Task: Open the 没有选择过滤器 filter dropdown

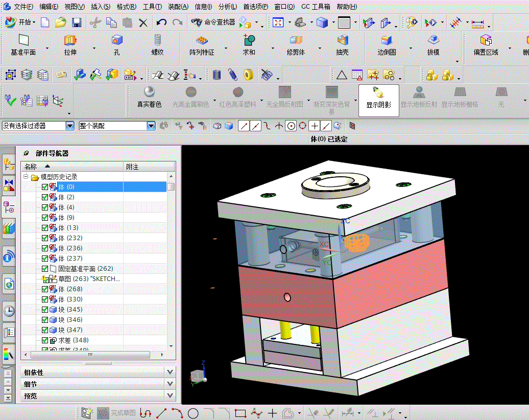Action: click(70, 126)
